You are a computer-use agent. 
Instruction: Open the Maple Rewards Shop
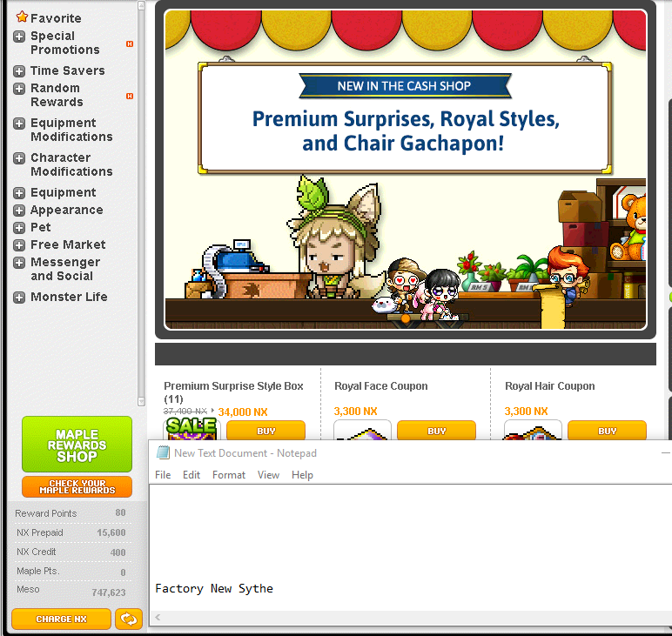coord(77,444)
